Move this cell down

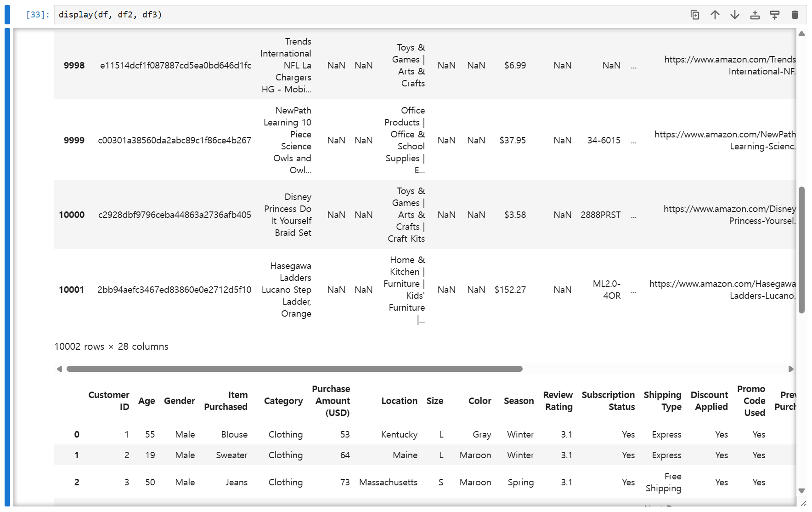pos(735,15)
